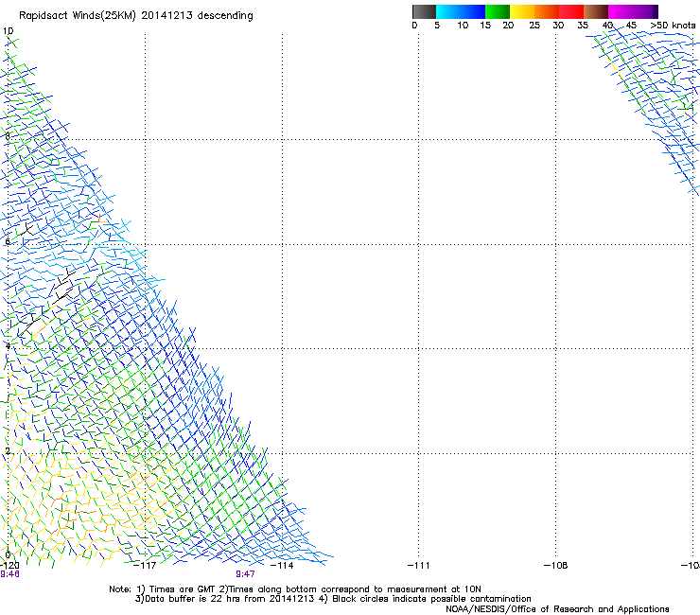Click the cyan-blue 5-15 knots color segment
700x615 pixels.
(x=461, y=11)
